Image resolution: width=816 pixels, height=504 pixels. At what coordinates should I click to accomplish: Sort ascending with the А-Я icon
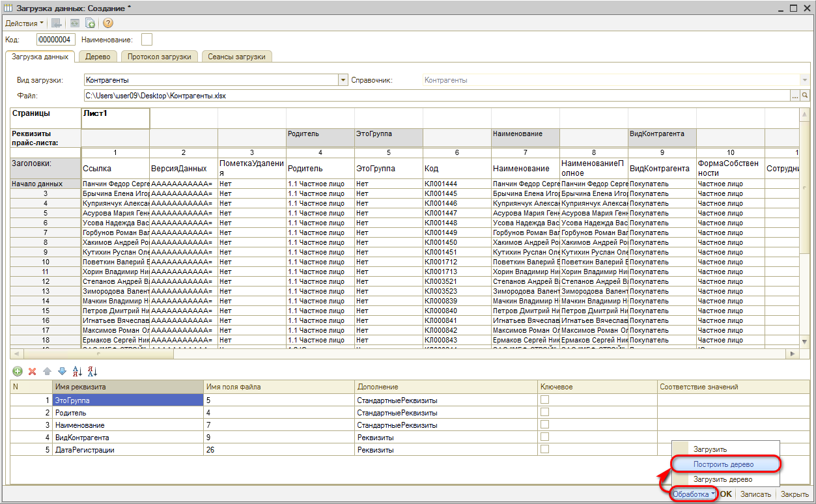point(77,371)
